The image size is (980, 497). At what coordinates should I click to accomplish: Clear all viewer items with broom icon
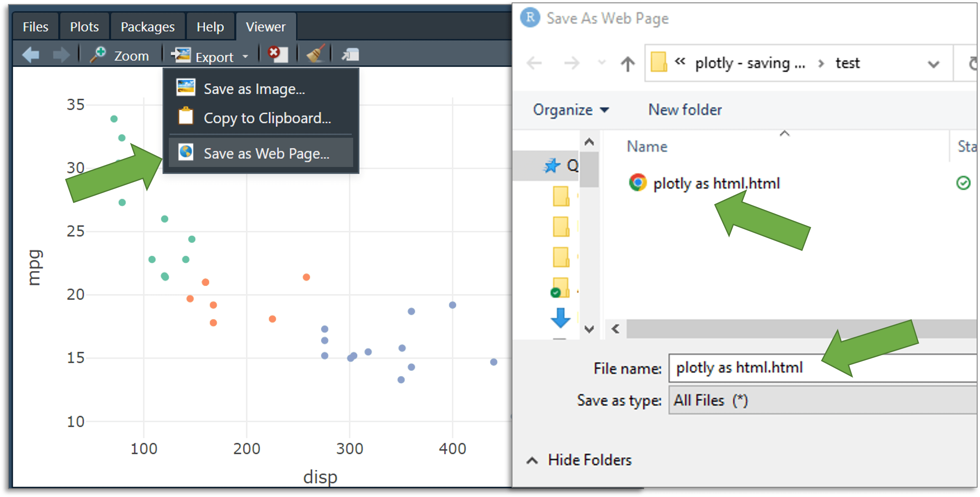pos(315,54)
